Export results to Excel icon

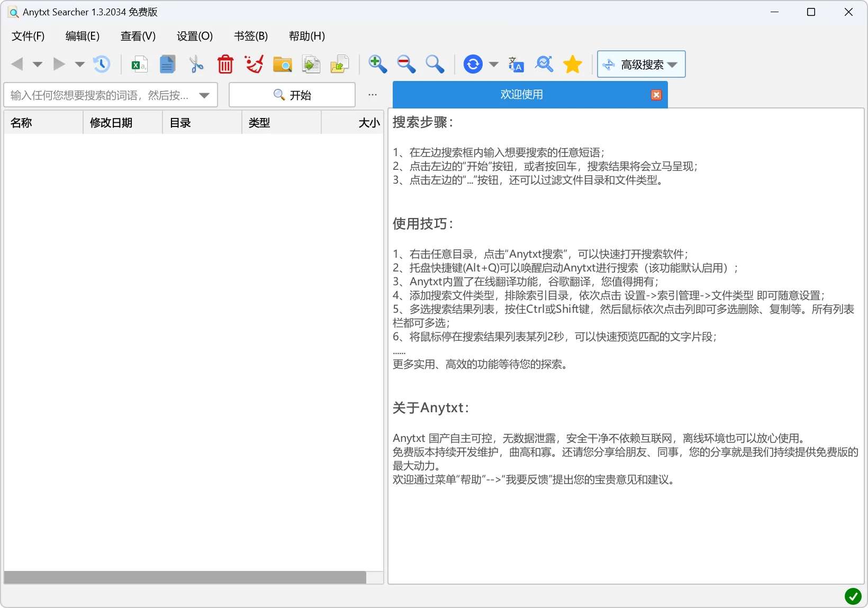click(139, 65)
